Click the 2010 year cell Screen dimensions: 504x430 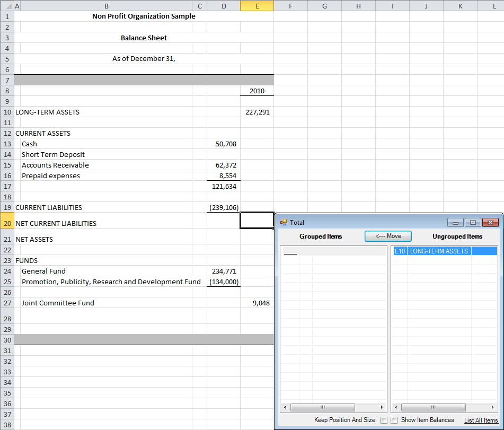[257, 91]
